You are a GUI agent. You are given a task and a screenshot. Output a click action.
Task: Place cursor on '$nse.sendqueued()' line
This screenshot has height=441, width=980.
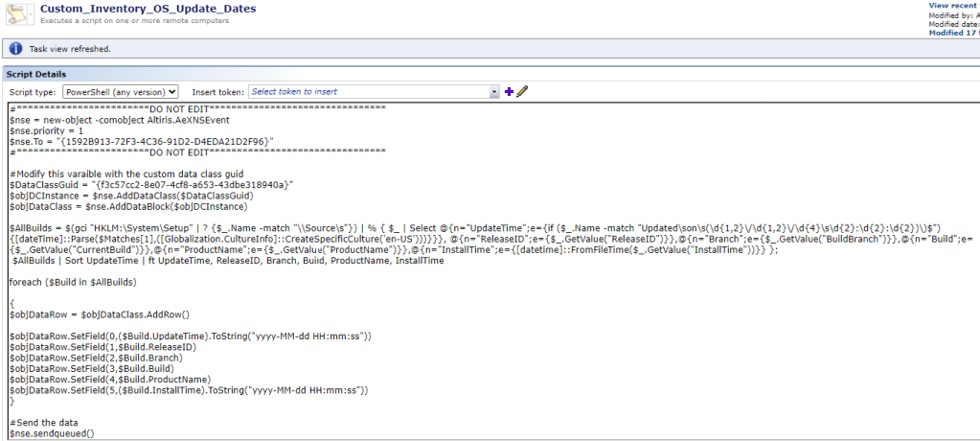point(52,434)
